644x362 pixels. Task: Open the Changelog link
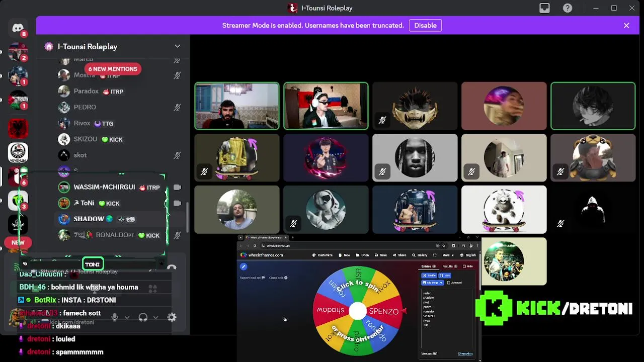(x=465, y=353)
